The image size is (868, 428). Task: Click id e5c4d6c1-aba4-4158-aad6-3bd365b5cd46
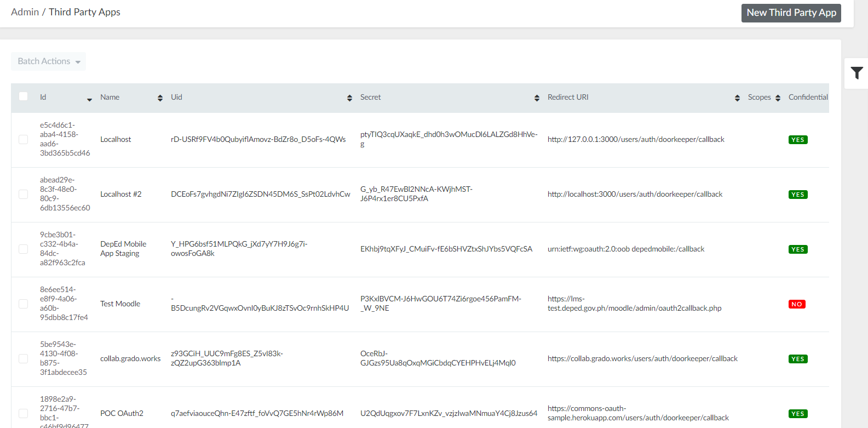pos(65,139)
